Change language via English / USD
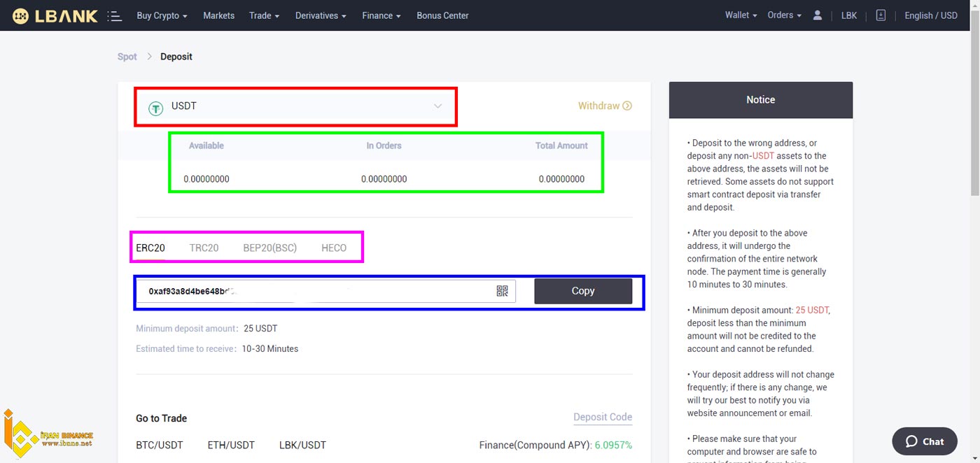 (x=931, y=15)
